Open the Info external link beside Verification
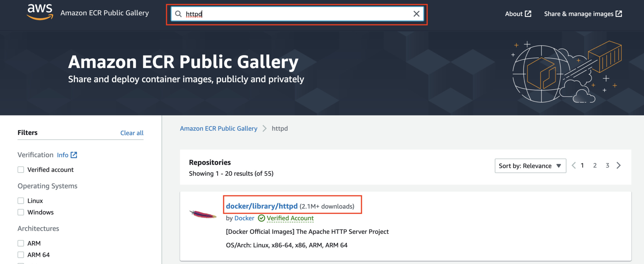Viewport: 644px width, 264px height. 74,155
